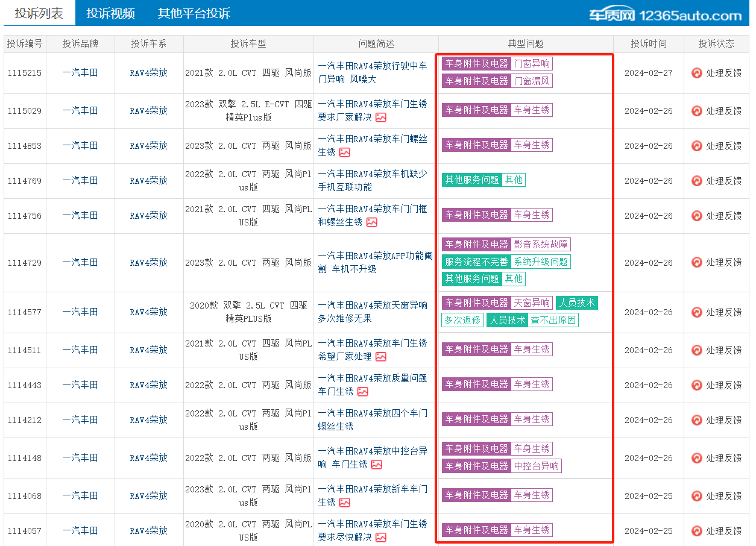Click 其他服务问题 tag in row 1114769

click(472, 180)
